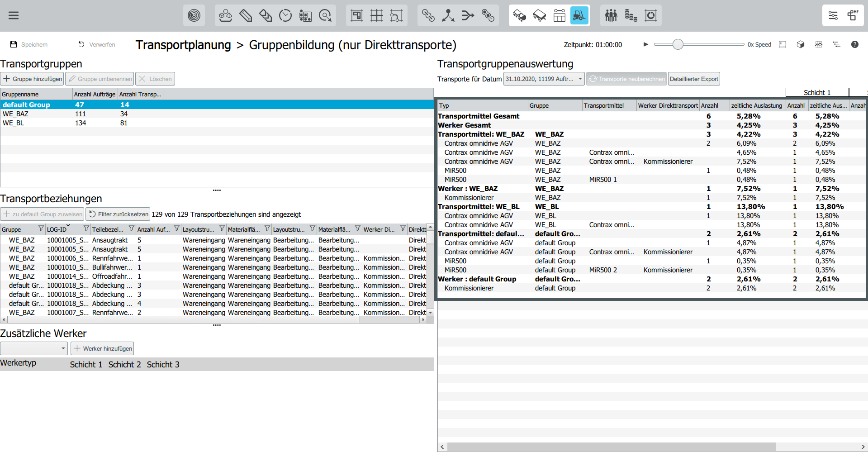Select the forklift transport planning icon
The height and width of the screenshot is (452, 868).
click(579, 16)
